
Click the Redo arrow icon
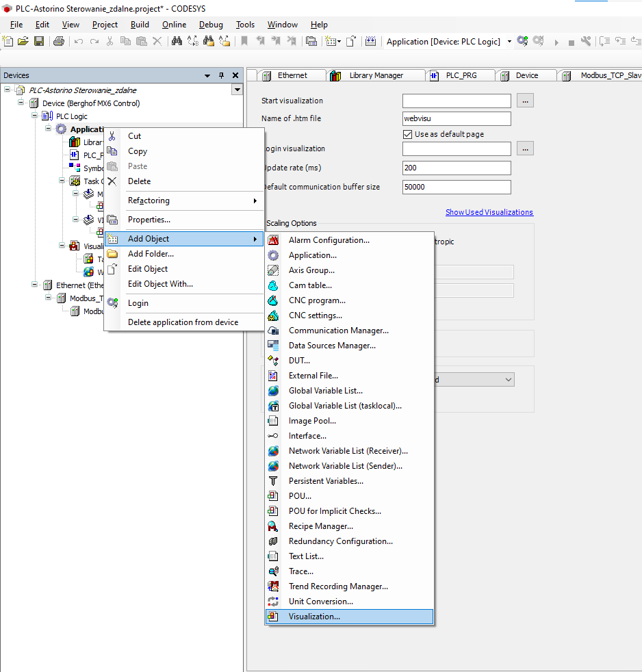[94, 42]
